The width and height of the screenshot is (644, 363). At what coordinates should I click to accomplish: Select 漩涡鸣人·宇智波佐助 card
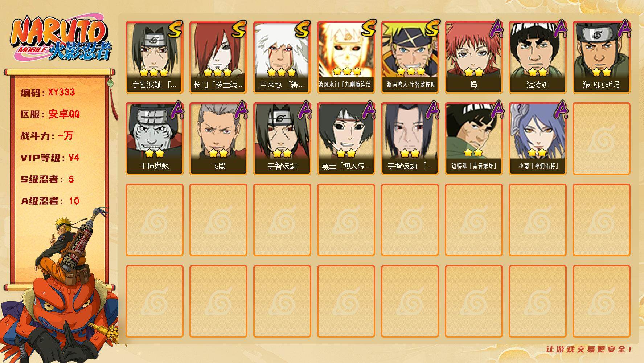(410, 57)
